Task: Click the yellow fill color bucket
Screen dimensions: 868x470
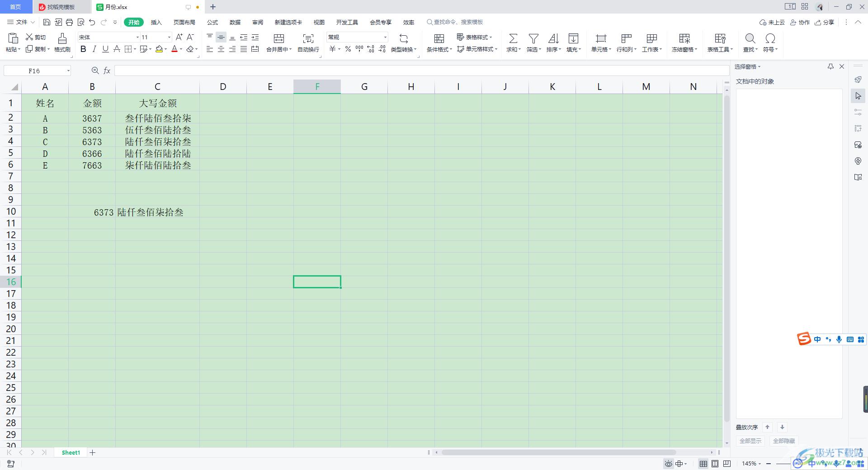Action: point(159,49)
